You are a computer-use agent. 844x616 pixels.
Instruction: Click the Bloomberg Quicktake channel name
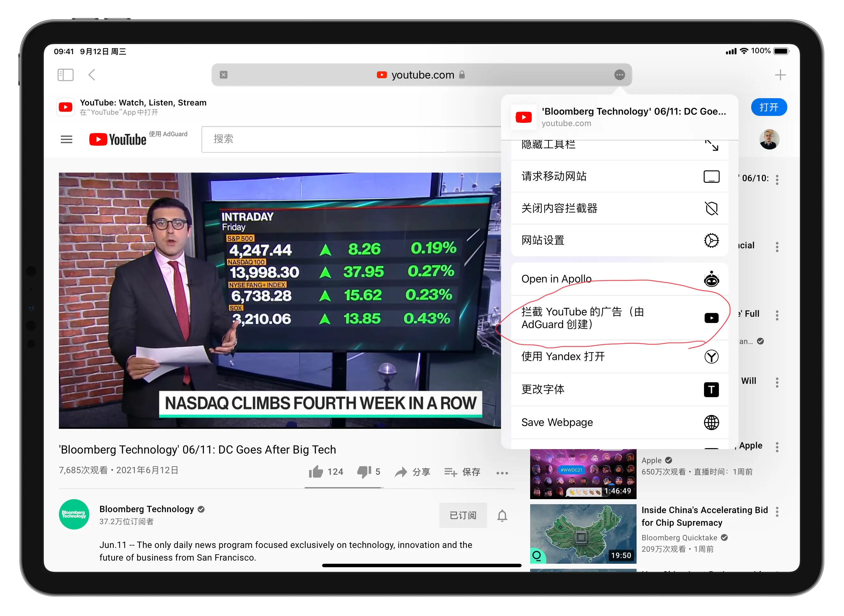point(679,538)
